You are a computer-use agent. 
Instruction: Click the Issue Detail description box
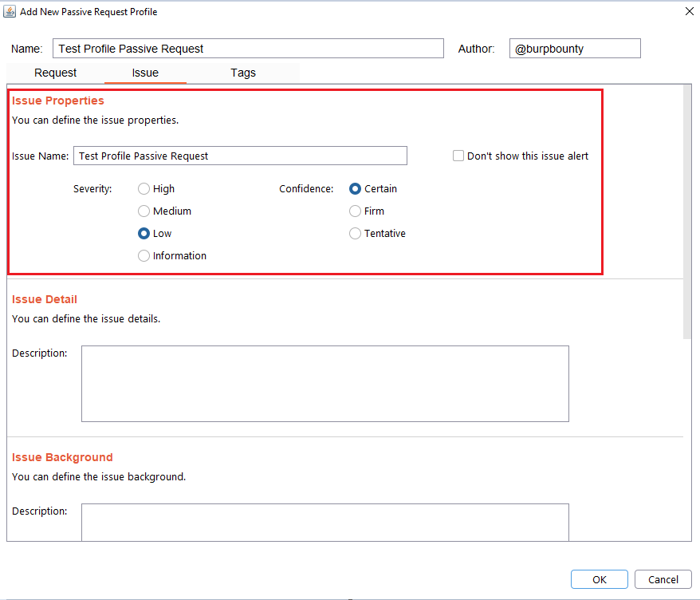point(324,383)
